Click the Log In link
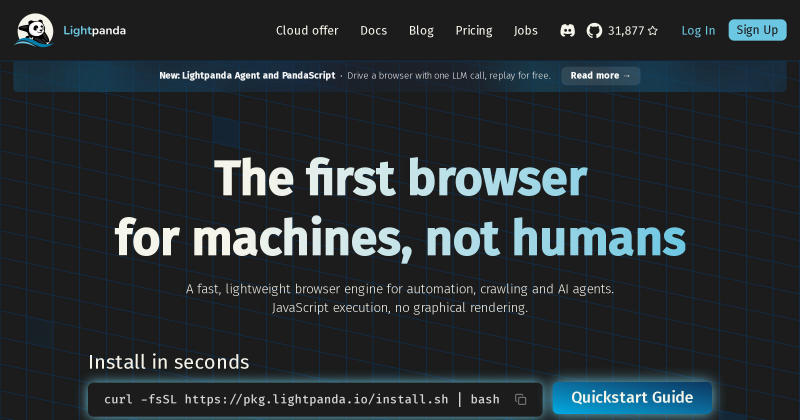 coord(698,31)
